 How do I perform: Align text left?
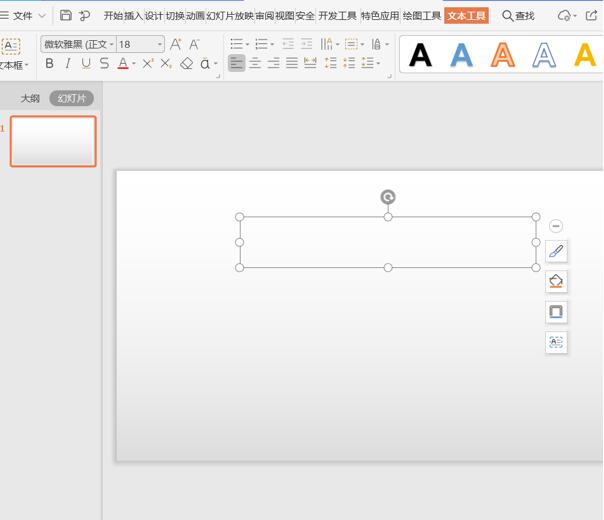pyautogui.click(x=237, y=63)
